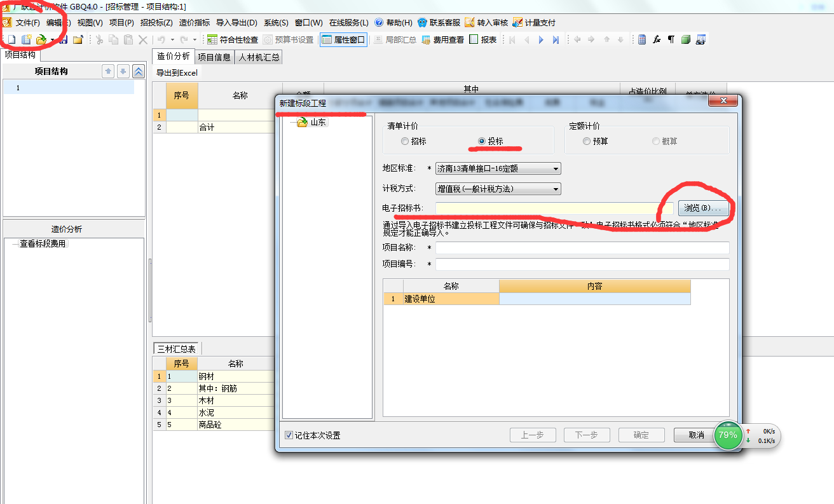Click the undo arrow icon
834x504 pixels.
[161, 40]
